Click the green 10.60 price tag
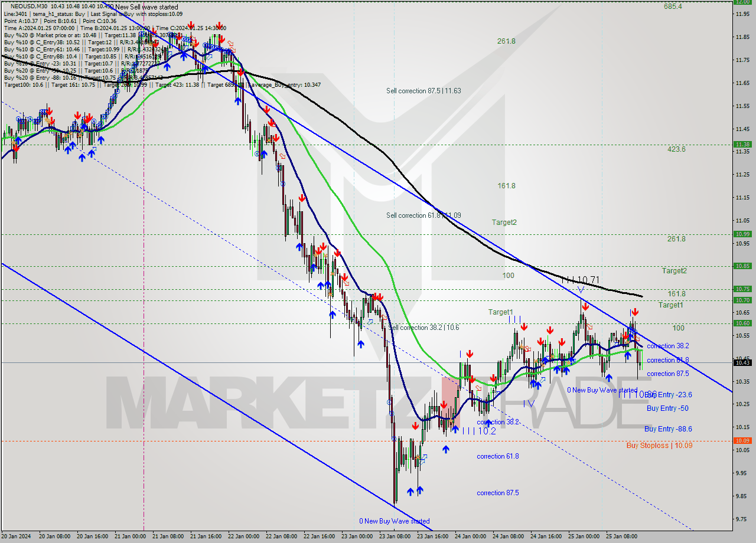 point(742,323)
